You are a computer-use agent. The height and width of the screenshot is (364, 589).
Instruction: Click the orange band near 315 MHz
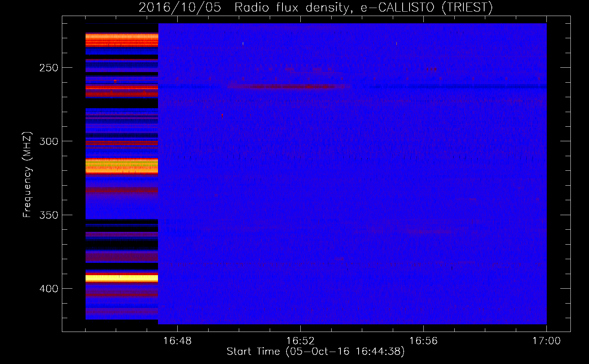coord(122,166)
